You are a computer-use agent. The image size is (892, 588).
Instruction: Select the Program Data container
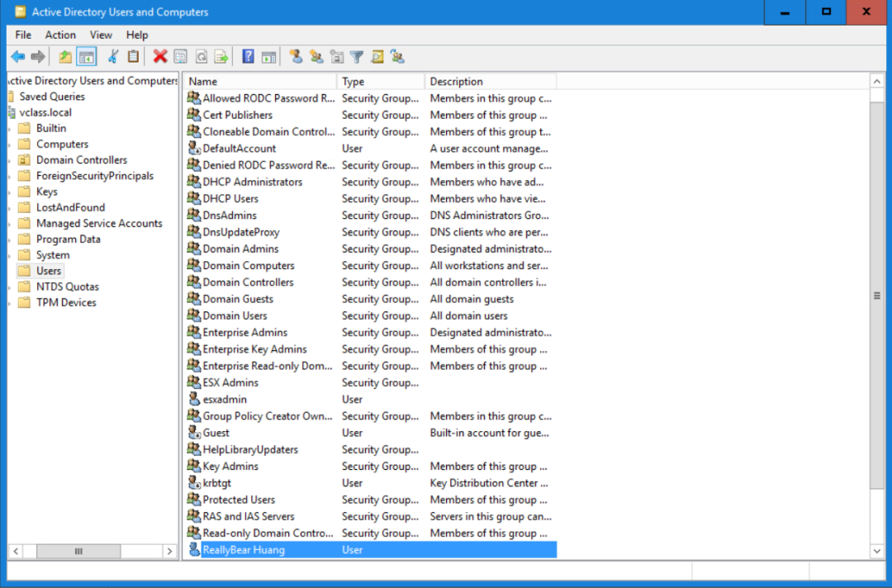coord(69,239)
